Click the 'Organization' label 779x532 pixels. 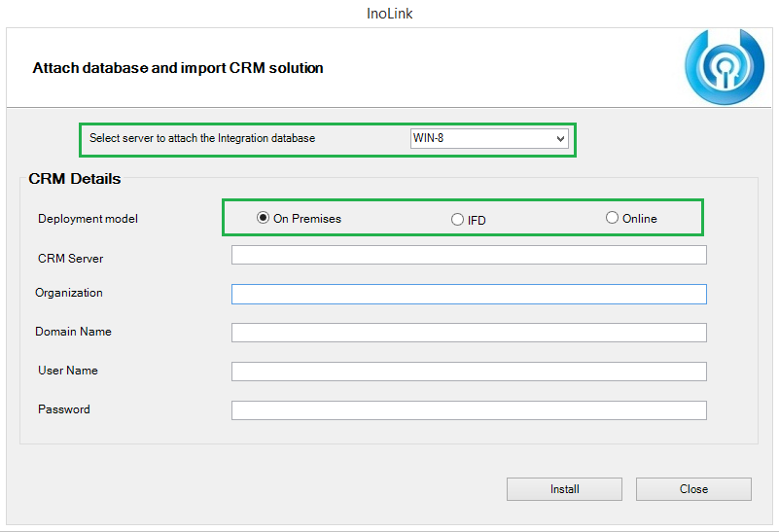(69, 293)
